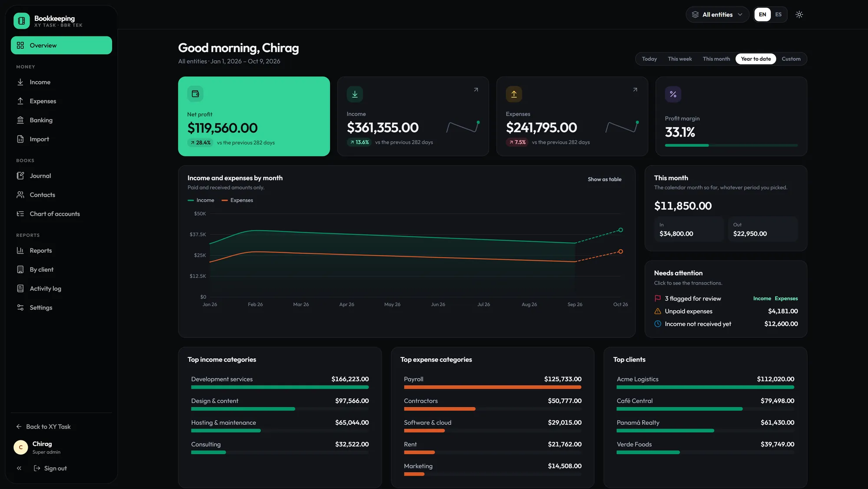868x489 pixels.
Task: Open the Reports sidebar icon
Action: 20,251
